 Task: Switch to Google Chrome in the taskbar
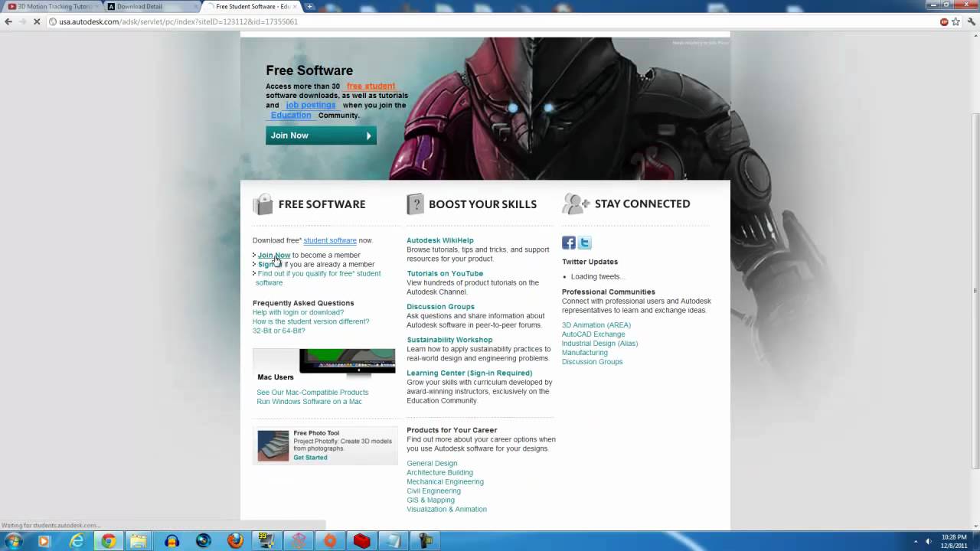coord(109,541)
